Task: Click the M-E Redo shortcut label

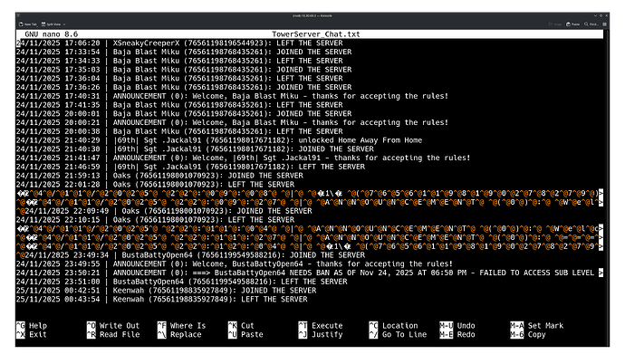Action: pyautogui.click(x=457, y=334)
